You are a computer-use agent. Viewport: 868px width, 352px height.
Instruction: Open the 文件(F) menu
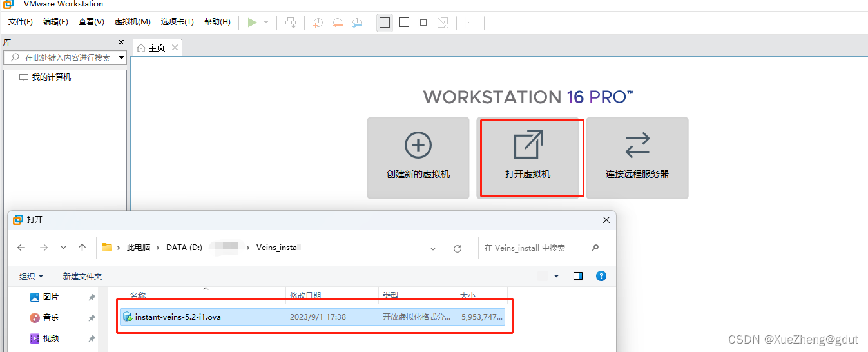[x=21, y=22]
